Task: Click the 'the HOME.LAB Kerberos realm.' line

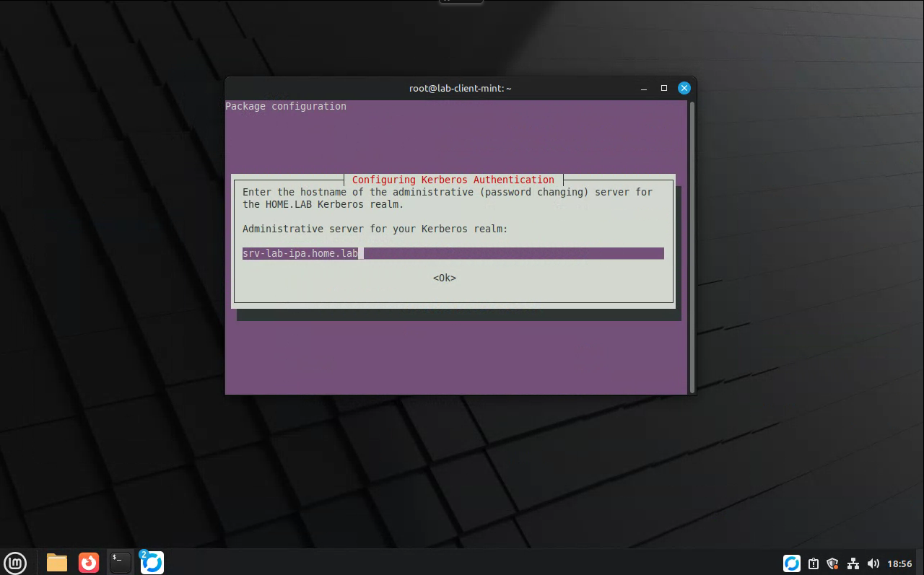Action: (323, 204)
